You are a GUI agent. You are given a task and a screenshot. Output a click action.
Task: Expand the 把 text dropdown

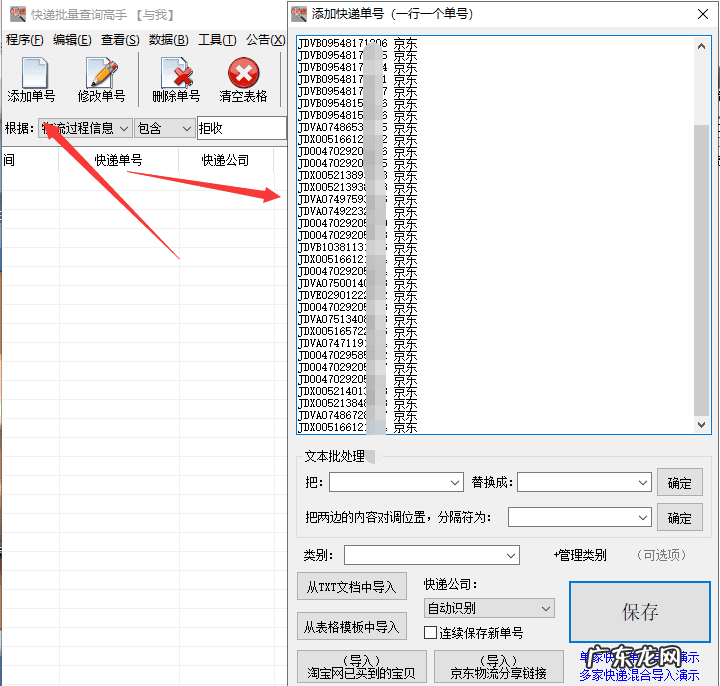[455, 483]
